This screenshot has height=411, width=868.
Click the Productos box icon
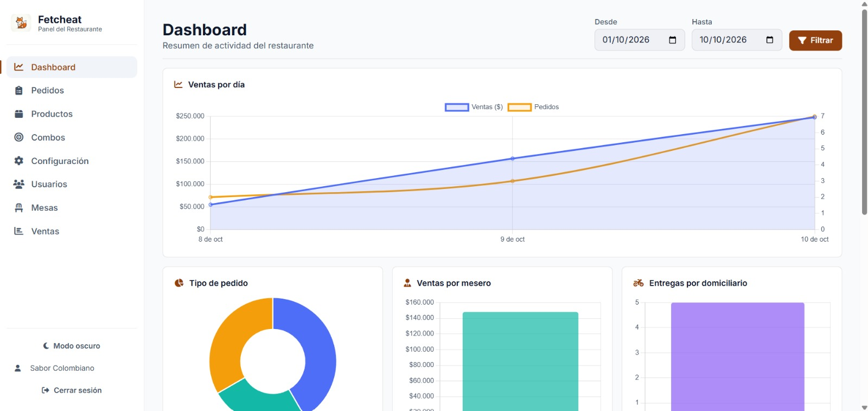(19, 114)
